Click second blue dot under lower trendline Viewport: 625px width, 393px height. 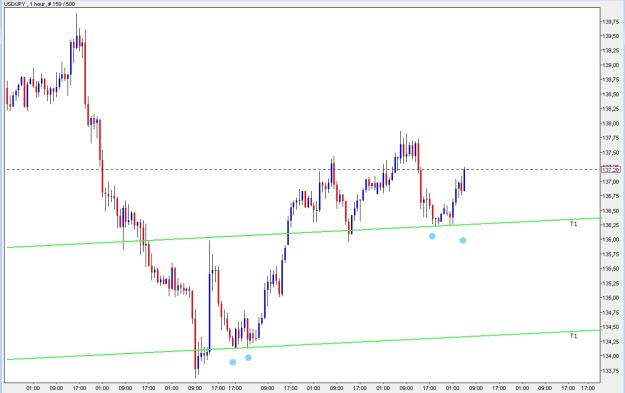pyautogui.click(x=248, y=358)
